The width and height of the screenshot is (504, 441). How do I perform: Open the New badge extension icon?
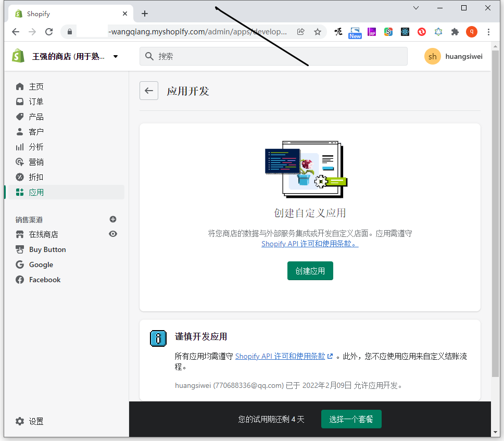(x=355, y=33)
